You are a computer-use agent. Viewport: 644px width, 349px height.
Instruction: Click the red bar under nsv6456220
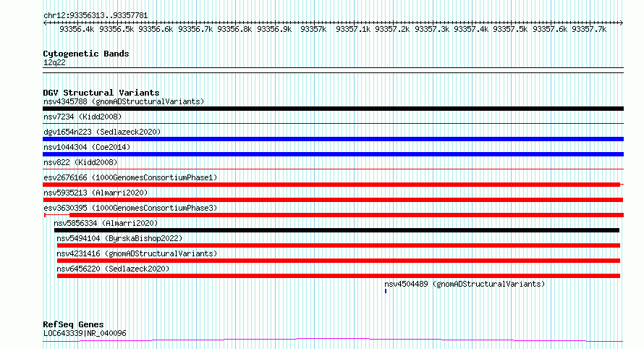coord(339,276)
